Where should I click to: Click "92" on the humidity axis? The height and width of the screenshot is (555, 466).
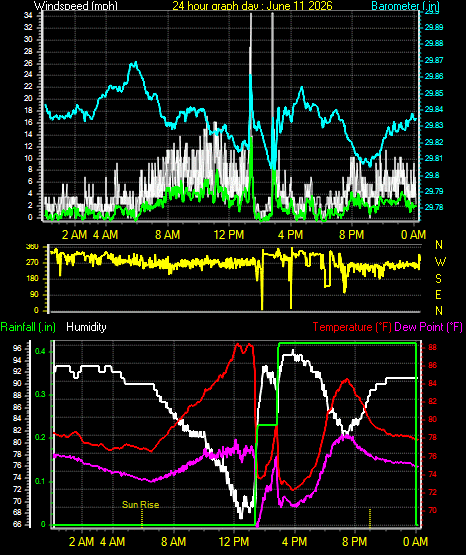(x=17, y=372)
